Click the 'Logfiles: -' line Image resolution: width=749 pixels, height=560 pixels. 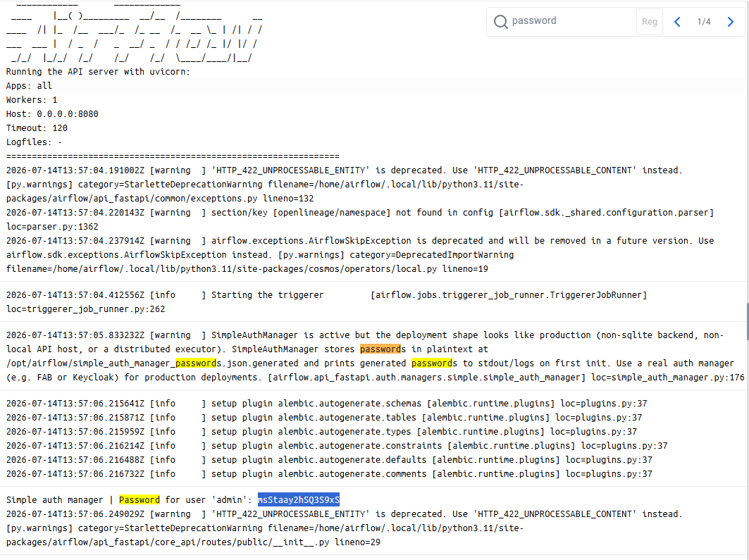pyautogui.click(x=34, y=142)
